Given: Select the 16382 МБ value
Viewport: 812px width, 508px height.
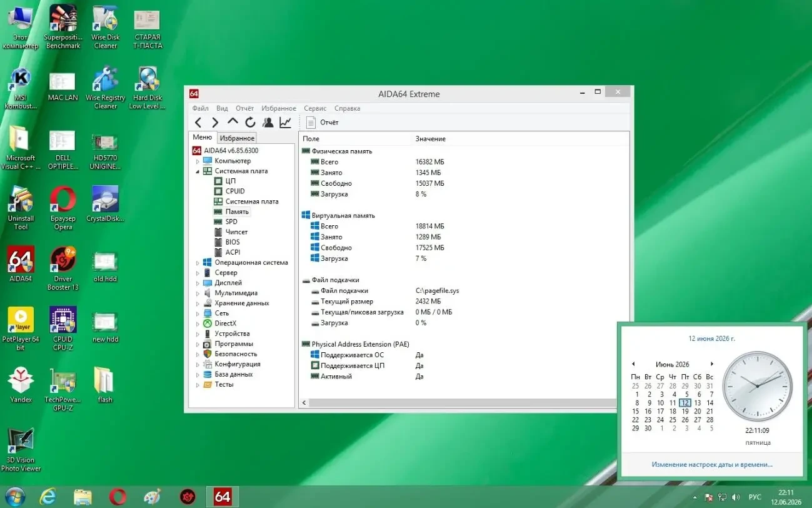Looking at the screenshot, I should point(429,162).
